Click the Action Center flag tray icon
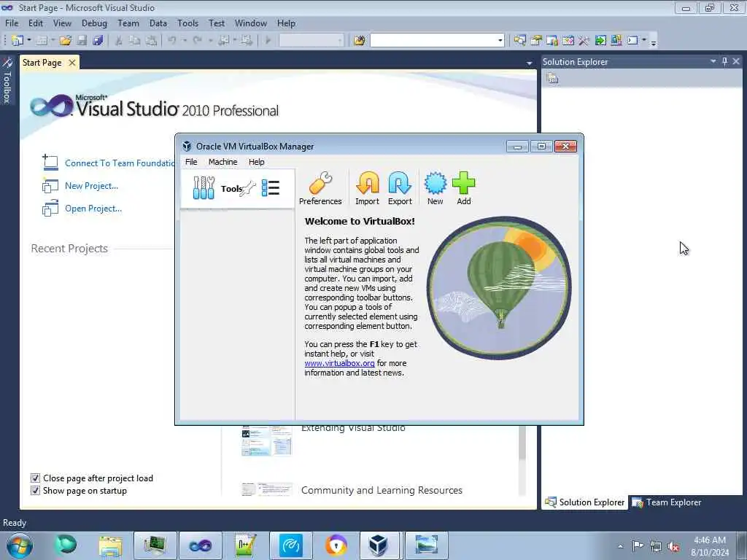The image size is (747, 560). point(637,546)
